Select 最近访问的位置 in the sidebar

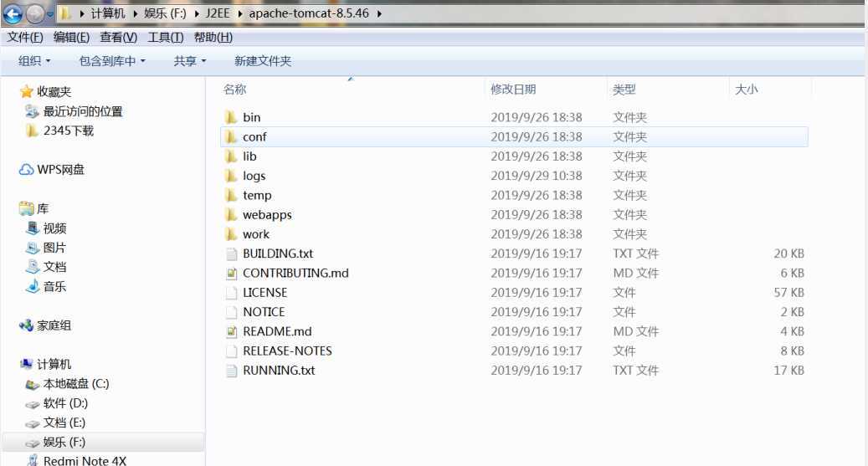83,111
